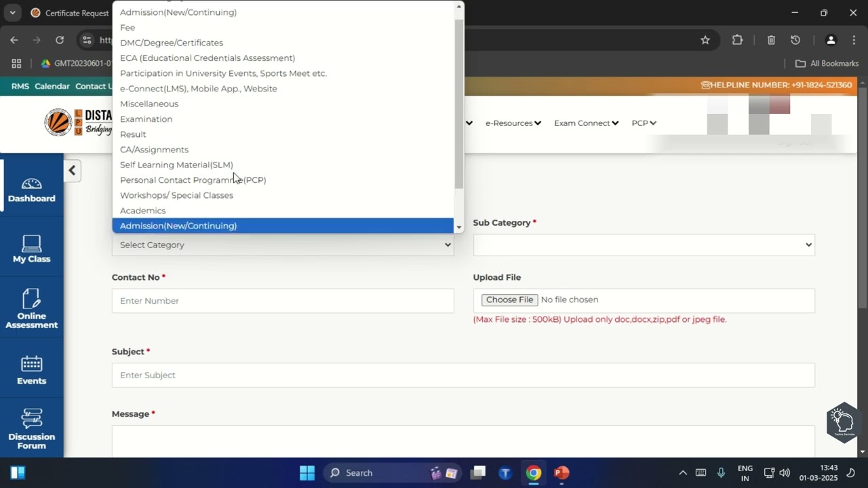Open the All Bookmarks folder

(827, 63)
